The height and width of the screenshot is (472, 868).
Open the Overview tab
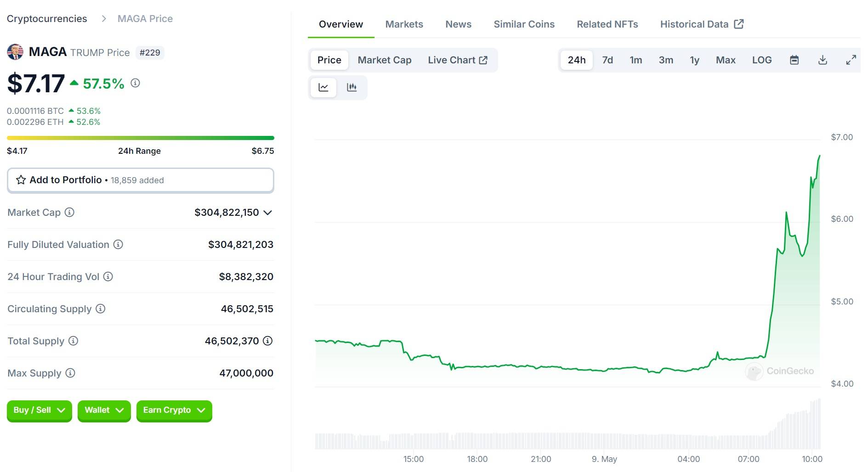pos(341,24)
